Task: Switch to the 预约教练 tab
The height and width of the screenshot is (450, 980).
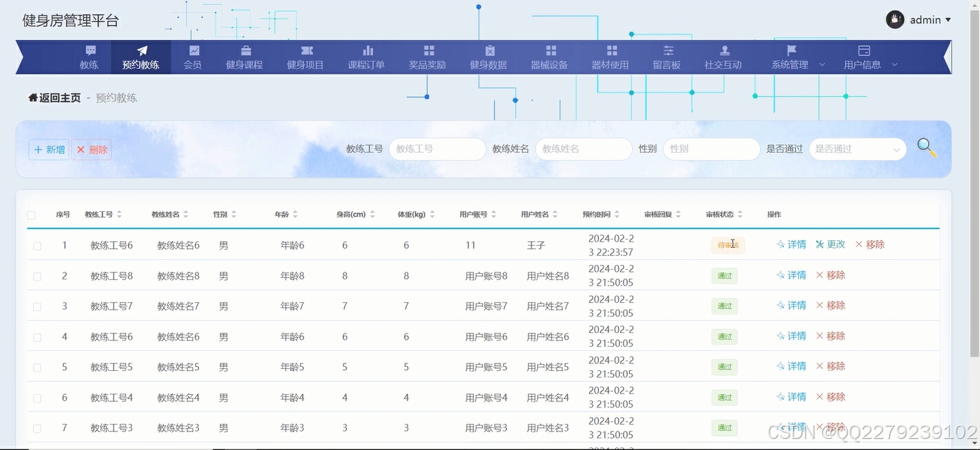Action: click(x=140, y=57)
